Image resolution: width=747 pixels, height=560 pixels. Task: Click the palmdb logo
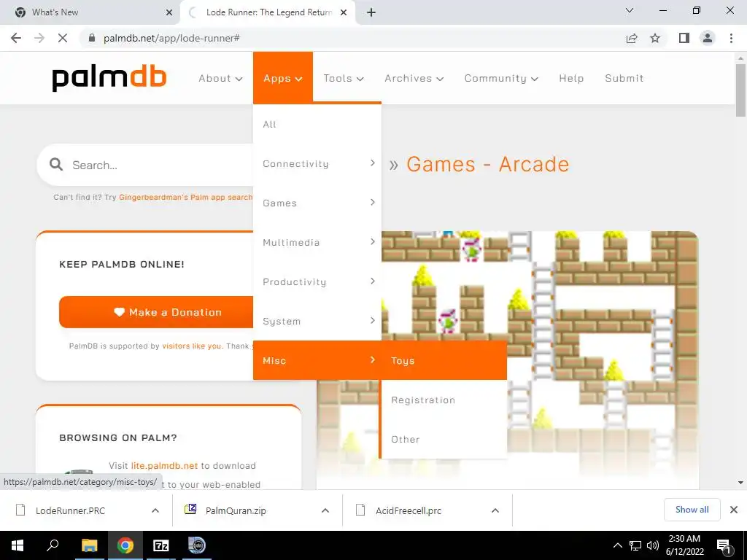(109, 78)
